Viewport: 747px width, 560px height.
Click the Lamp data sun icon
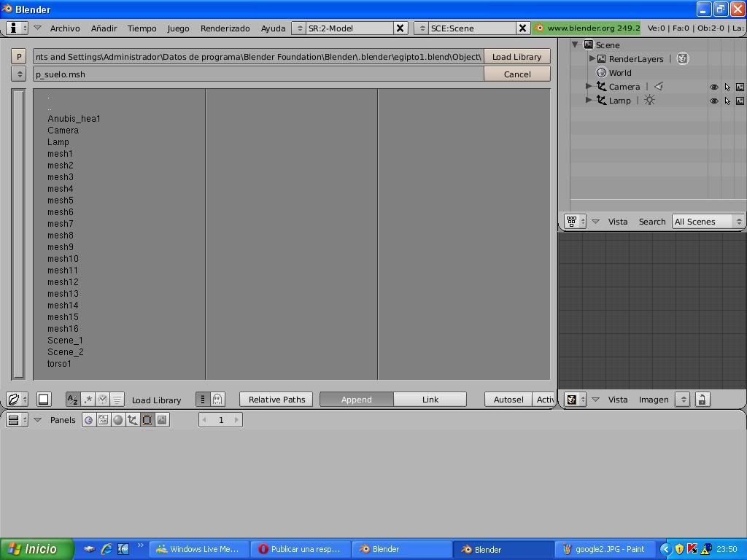click(649, 100)
